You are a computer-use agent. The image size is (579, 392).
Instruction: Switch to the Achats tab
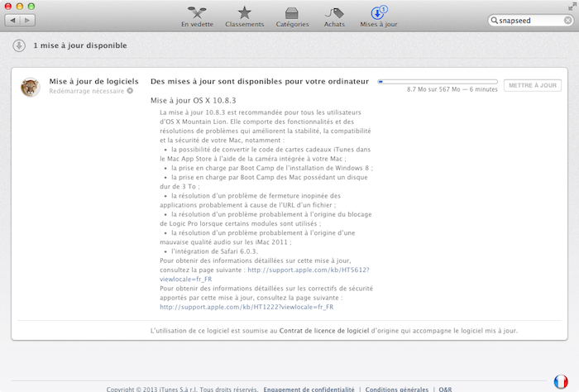click(x=334, y=16)
